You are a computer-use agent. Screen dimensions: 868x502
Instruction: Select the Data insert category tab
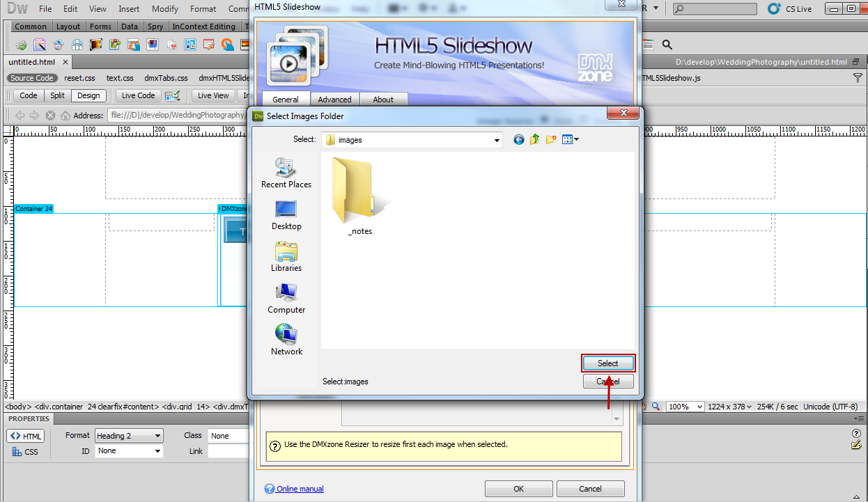[x=129, y=26]
